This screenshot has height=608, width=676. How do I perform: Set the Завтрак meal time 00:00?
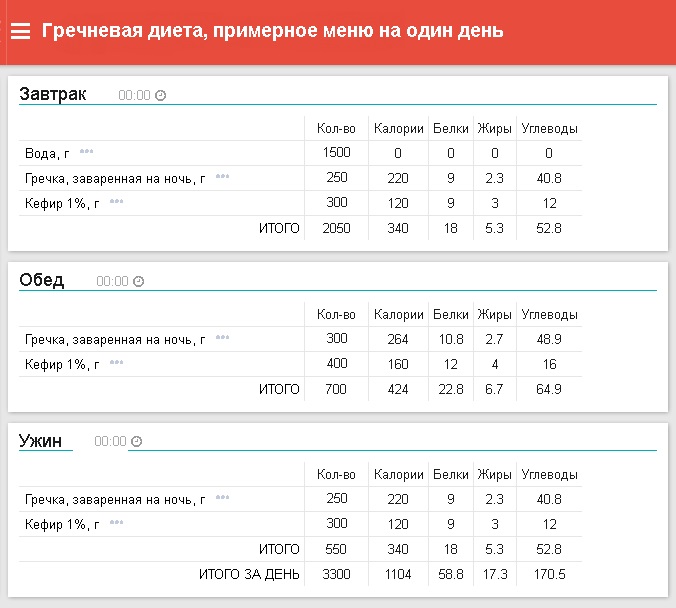pyautogui.click(x=134, y=96)
